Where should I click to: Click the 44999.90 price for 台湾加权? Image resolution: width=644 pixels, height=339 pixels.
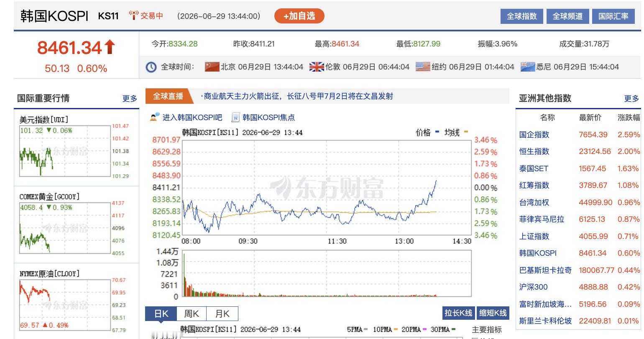click(x=595, y=203)
